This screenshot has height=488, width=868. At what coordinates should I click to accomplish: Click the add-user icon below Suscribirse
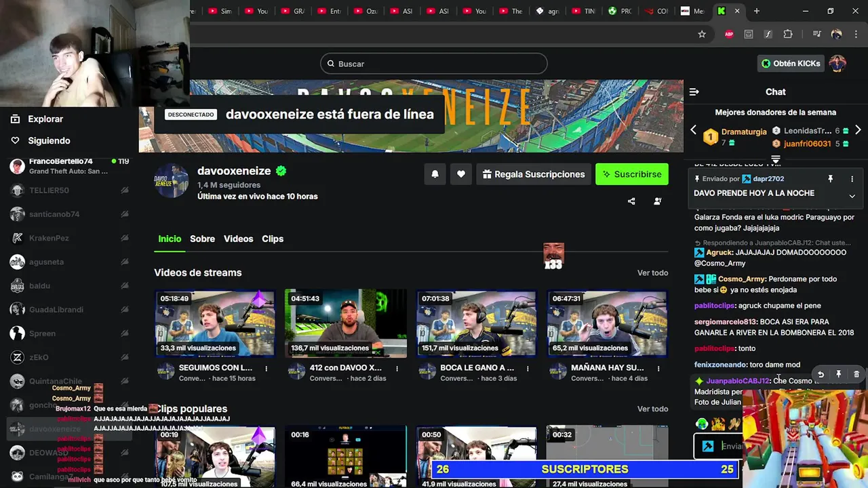point(657,201)
